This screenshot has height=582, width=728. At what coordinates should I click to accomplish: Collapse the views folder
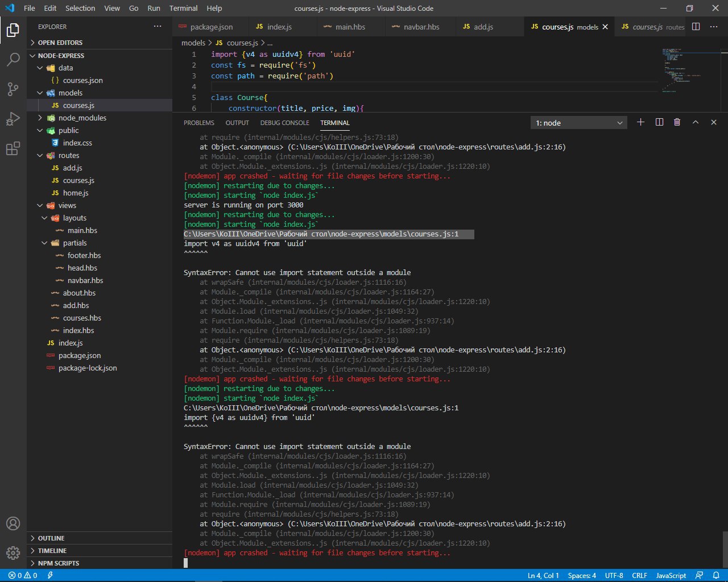[100, 205]
